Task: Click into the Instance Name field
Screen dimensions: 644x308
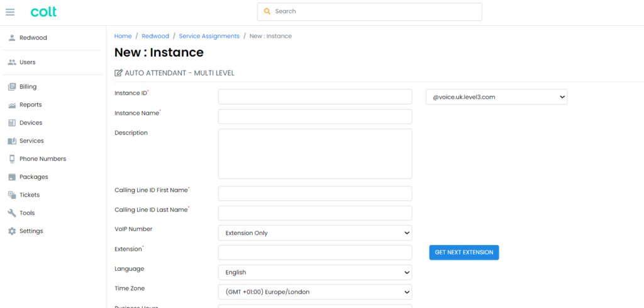Action: click(315, 117)
